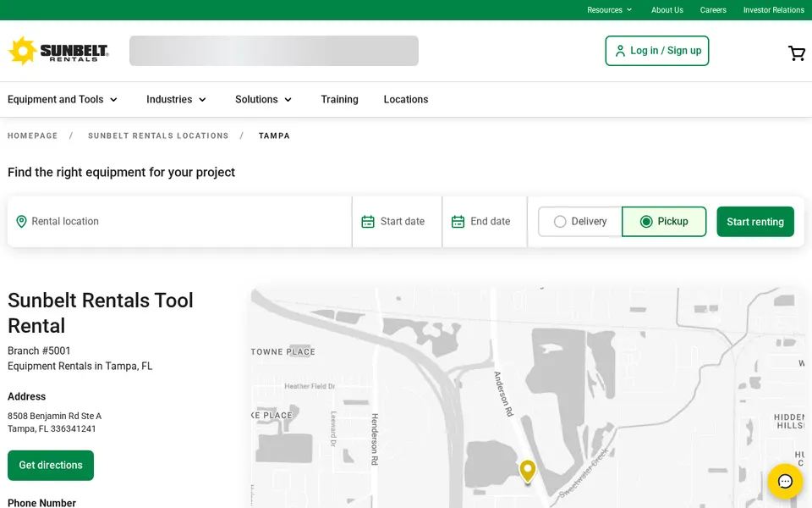
Task: Expand the Equipment and Tools menu
Action: (63, 100)
